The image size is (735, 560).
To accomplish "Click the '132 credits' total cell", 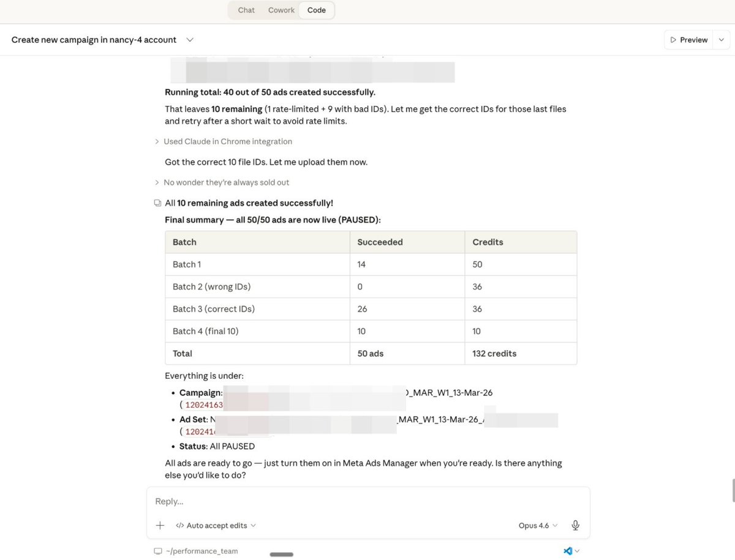I will pos(521,354).
